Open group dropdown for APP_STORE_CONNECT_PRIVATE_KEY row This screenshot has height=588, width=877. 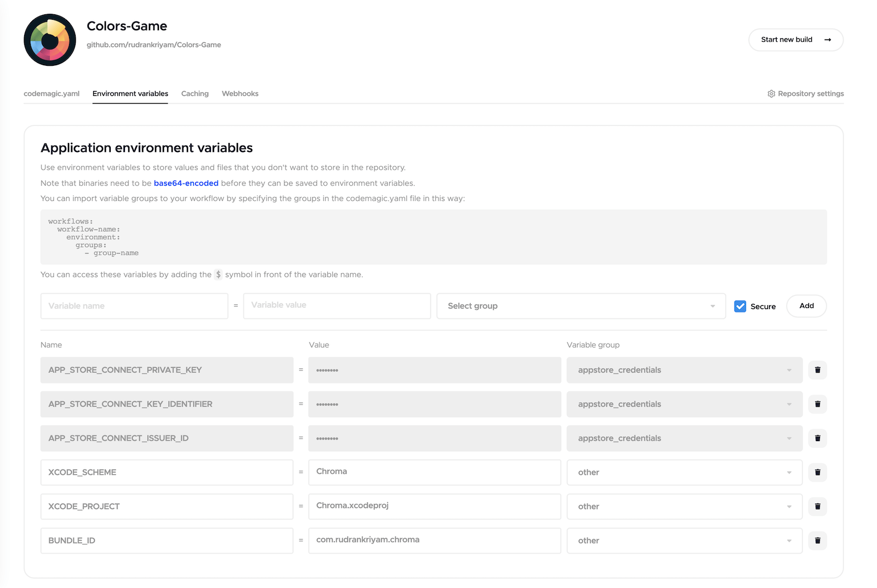(685, 370)
